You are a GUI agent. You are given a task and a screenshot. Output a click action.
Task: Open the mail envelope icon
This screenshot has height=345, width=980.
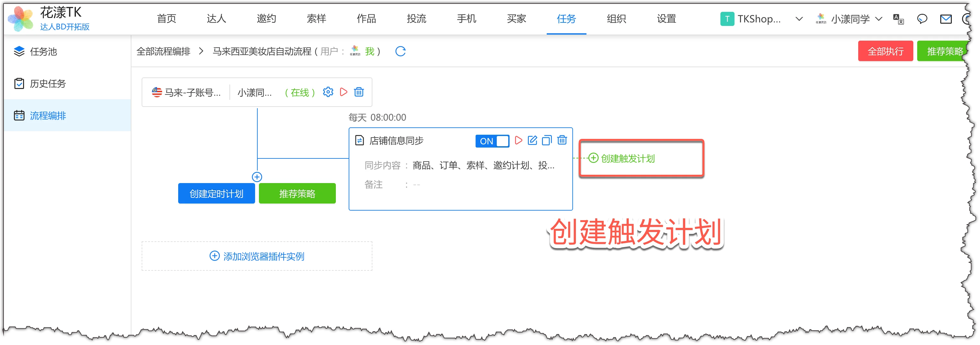point(945,19)
